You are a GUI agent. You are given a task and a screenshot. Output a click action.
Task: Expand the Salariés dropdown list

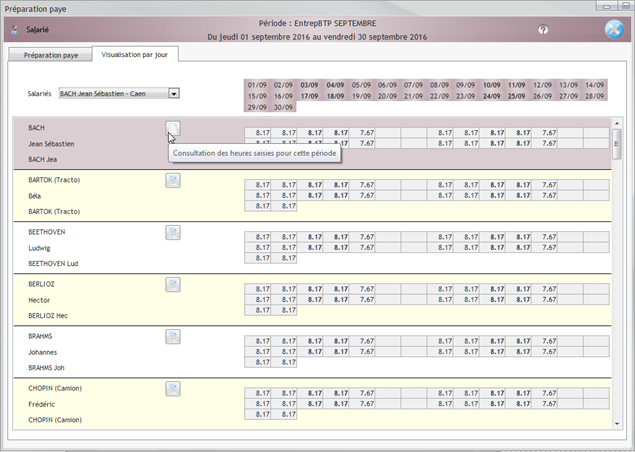174,93
